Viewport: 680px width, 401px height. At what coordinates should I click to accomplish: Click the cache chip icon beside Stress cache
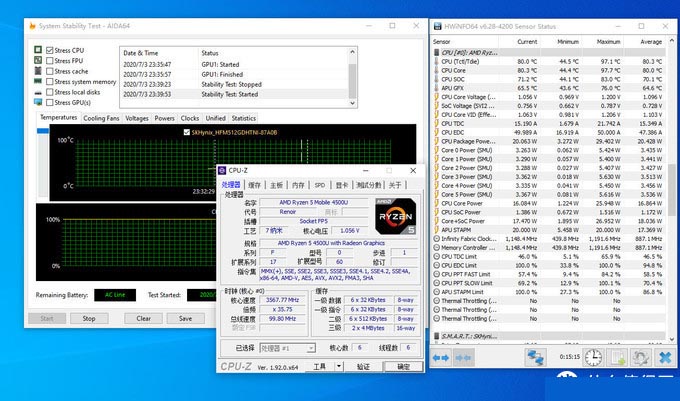coord(38,71)
